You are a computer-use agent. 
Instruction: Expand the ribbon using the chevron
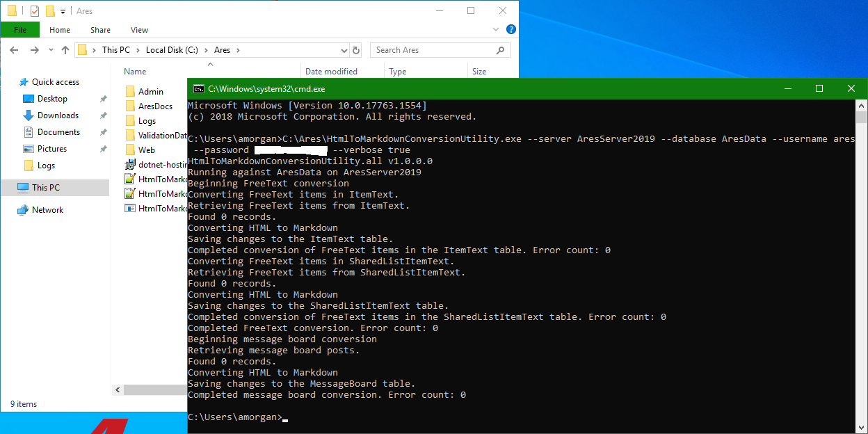(497, 30)
